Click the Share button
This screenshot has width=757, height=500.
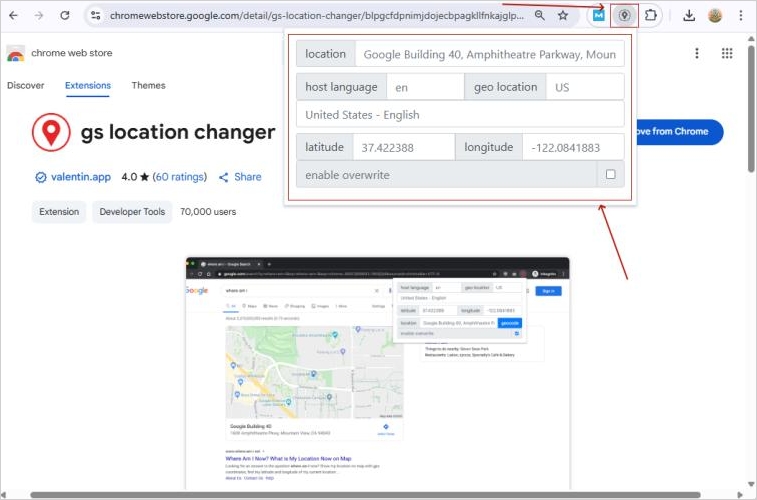[x=240, y=177]
